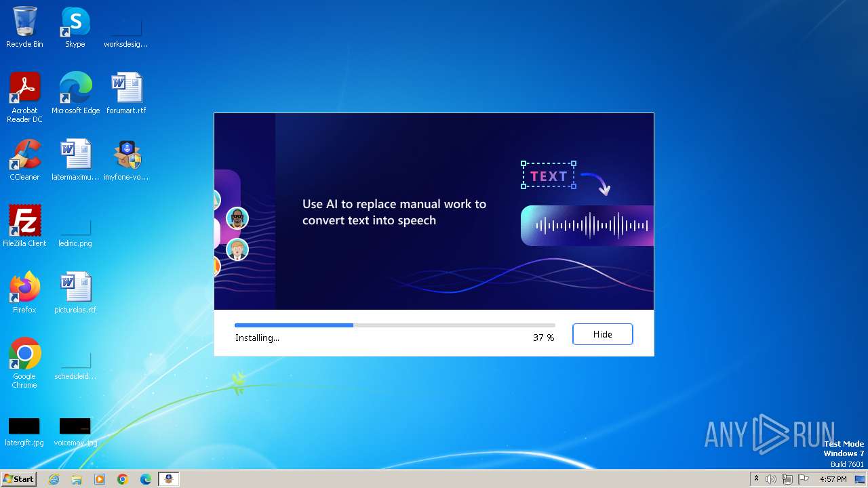The width and height of the screenshot is (868, 488).
Task: Open Acrobat Reader DC shortcut
Action: [x=24, y=98]
